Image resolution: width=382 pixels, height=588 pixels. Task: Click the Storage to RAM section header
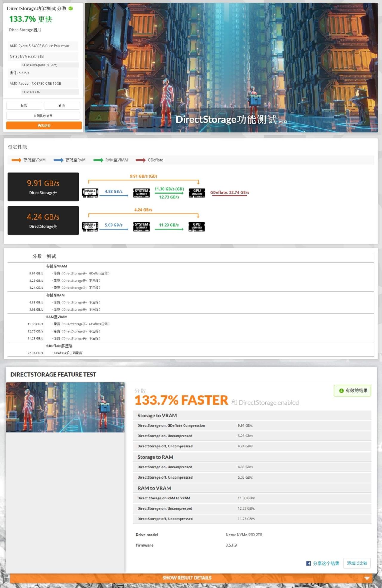click(x=252, y=457)
